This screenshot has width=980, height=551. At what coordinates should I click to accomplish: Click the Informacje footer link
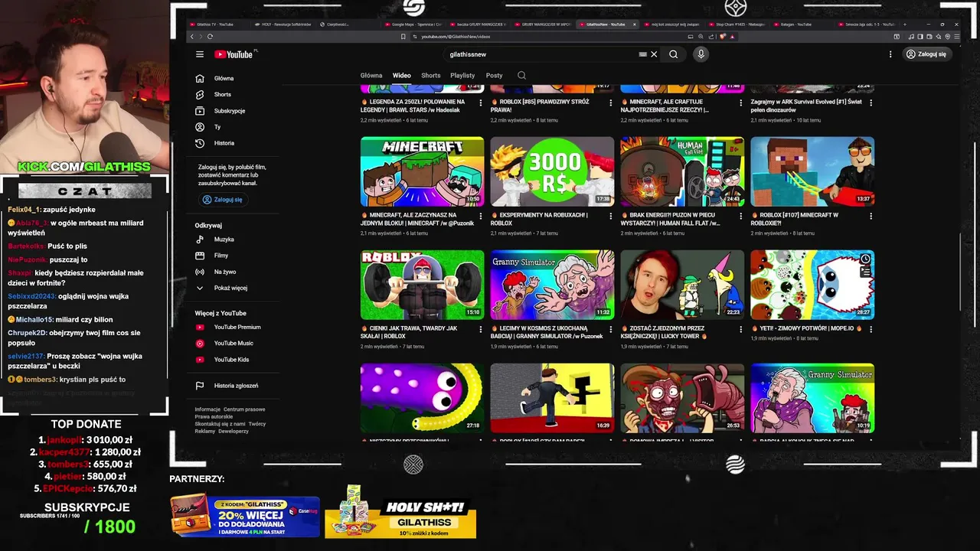207,409
